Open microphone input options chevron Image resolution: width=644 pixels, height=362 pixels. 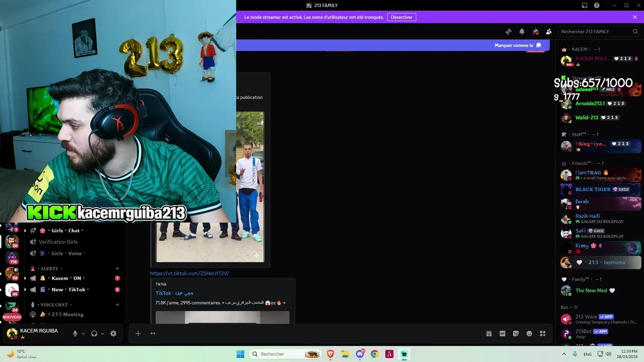click(84, 333)
